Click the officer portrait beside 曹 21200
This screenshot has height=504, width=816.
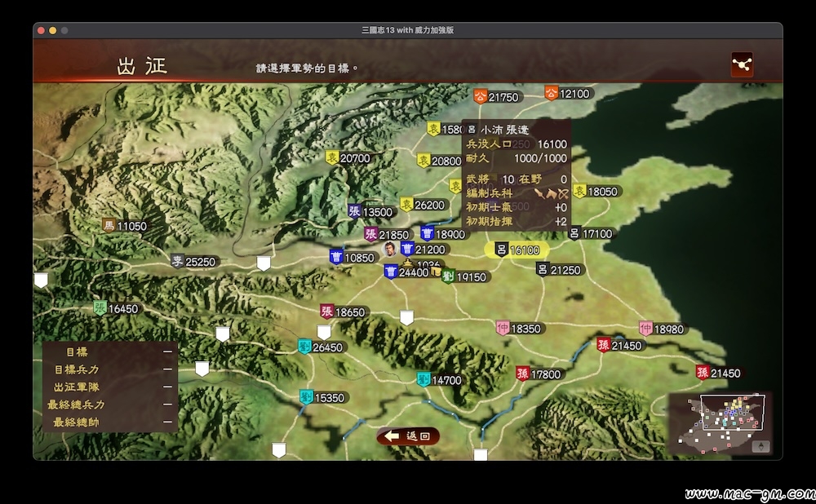(x=389, y=249)
